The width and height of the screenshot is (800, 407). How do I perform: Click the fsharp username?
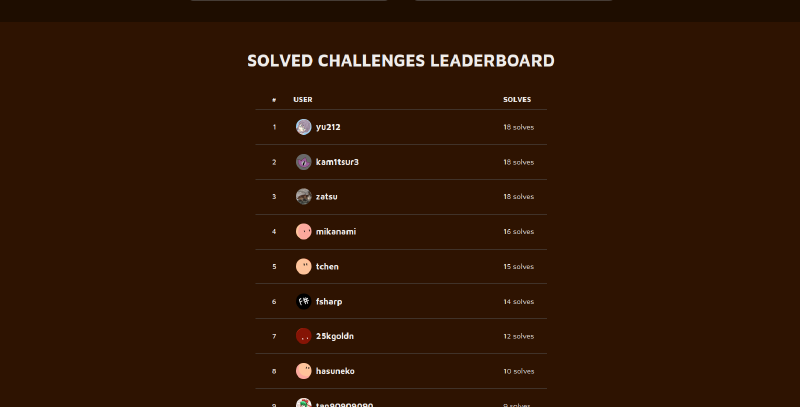pyautogui.click(x=329, y=302)
